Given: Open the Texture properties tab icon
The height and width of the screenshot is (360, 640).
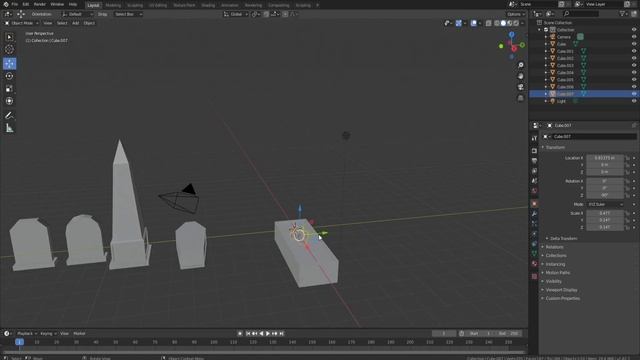Looking at the screenshot, I should pos(534,276).
